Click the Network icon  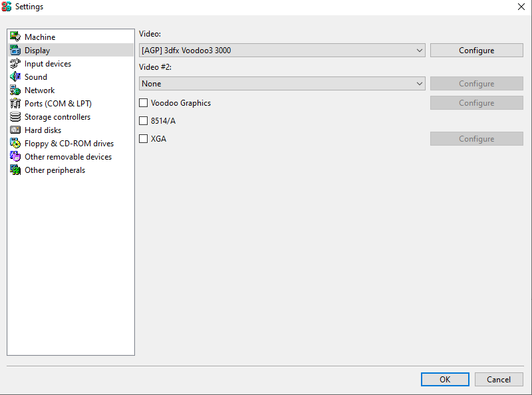click(x=15, y=90)
